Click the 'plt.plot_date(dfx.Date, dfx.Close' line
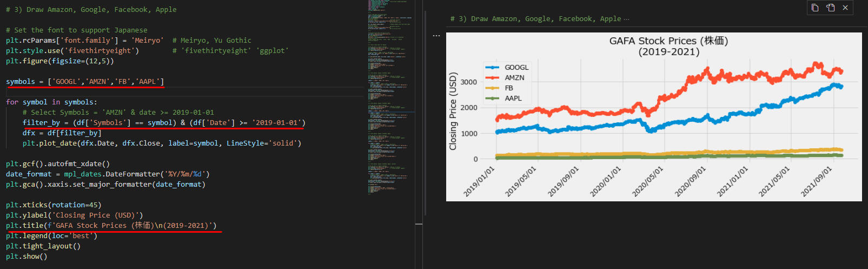The image size is (868, 269). pos(162,143)
